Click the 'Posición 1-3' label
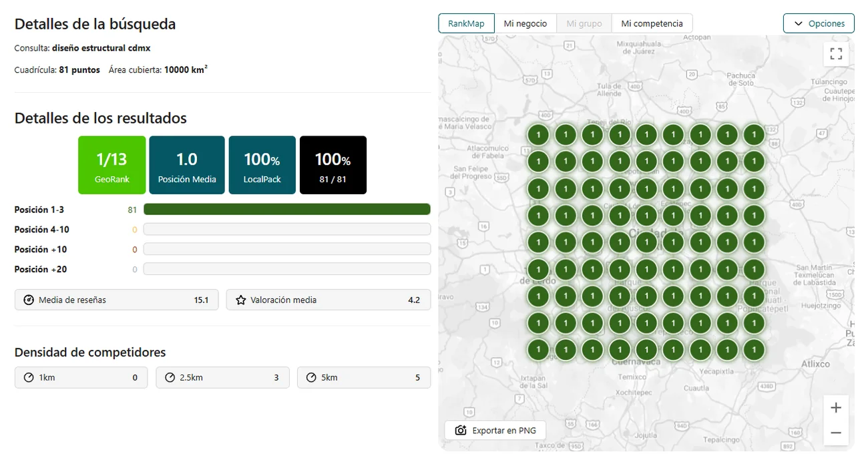868x464 pixels. (39, 210)
